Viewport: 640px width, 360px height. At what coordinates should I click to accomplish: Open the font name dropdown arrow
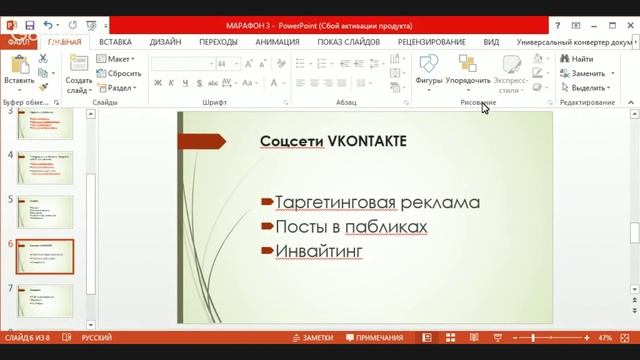pos(211,64)
